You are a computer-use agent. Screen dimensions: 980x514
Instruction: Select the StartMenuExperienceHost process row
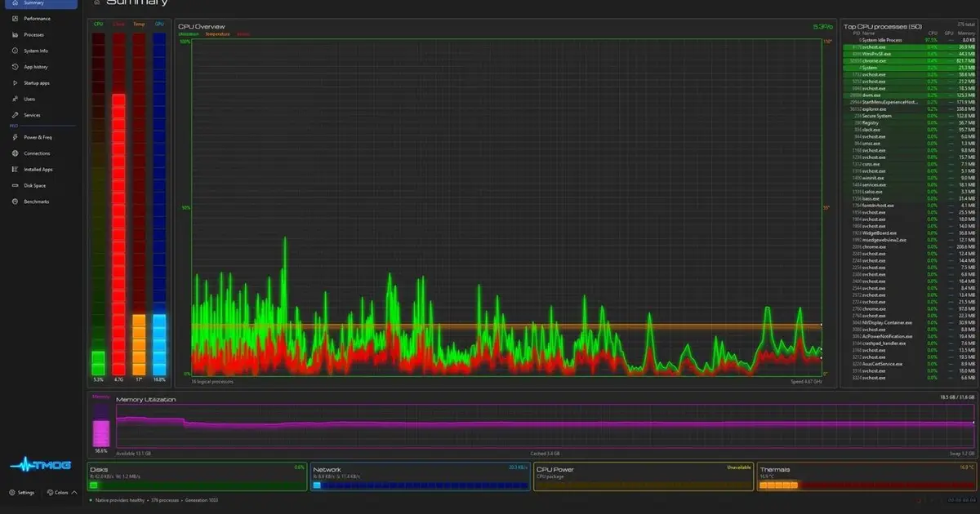click(x=910, y=102)
